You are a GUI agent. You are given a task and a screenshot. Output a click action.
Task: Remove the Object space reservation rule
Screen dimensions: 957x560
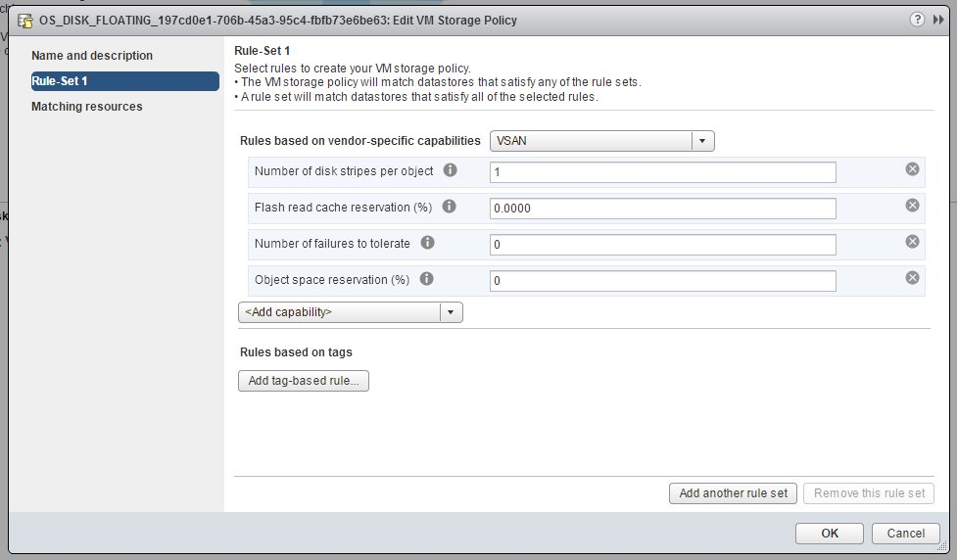(912, 278)
